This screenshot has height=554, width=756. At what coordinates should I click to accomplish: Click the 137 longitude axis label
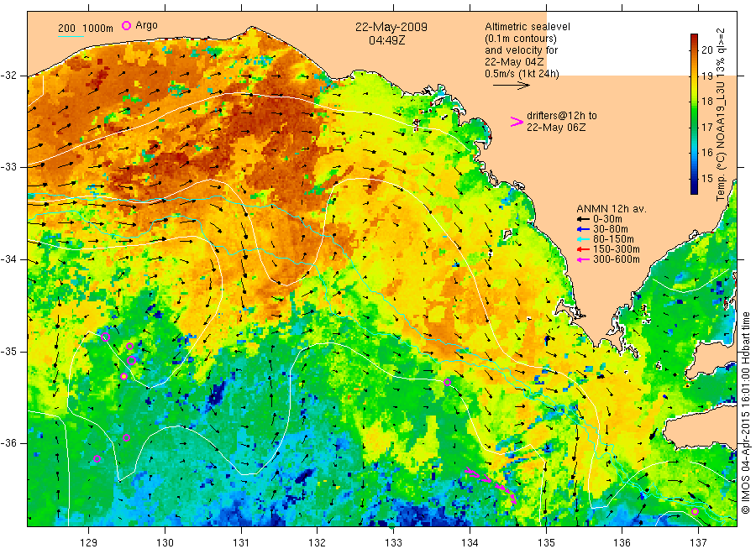(698, 543)
